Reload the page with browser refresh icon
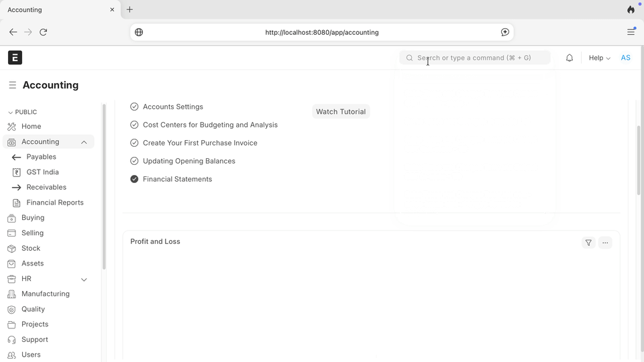The image size is (644, 362). pyautogui.click(x=43, y=32)
